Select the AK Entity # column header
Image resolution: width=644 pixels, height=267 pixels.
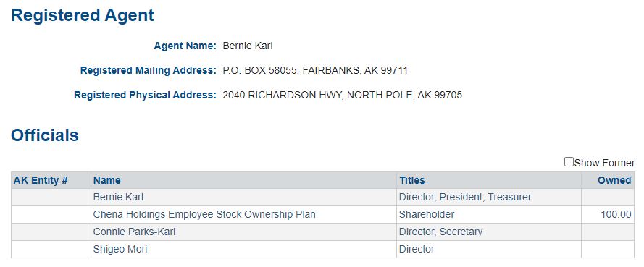coord(41,180)
